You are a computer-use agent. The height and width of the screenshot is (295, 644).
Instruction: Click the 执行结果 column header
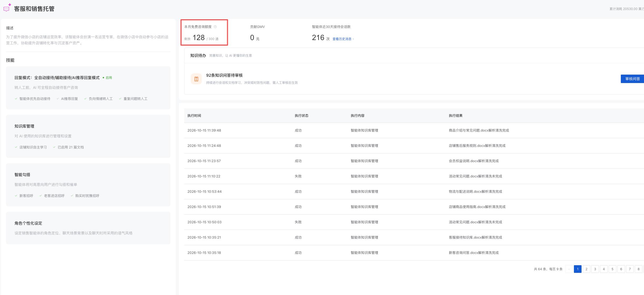coord(456,115)
